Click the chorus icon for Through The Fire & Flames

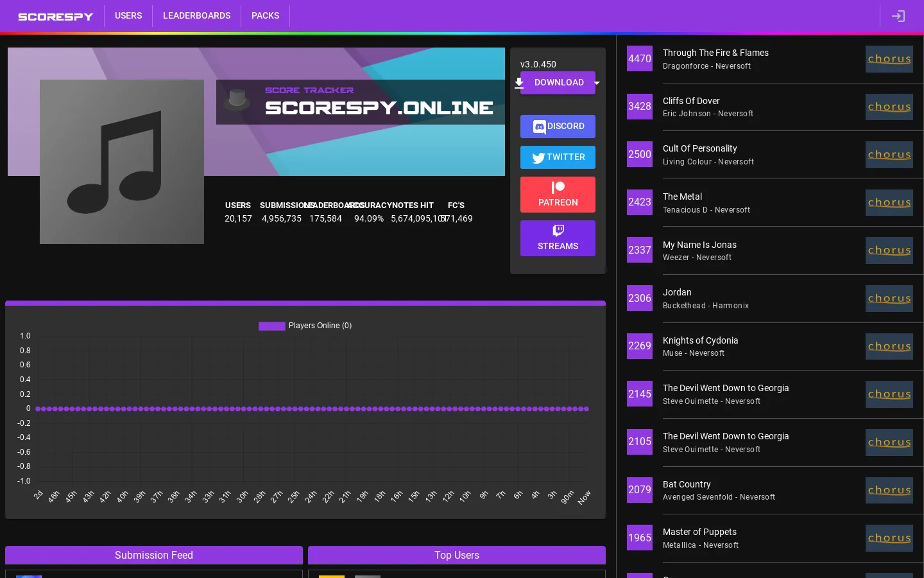(x=889, y=59)
